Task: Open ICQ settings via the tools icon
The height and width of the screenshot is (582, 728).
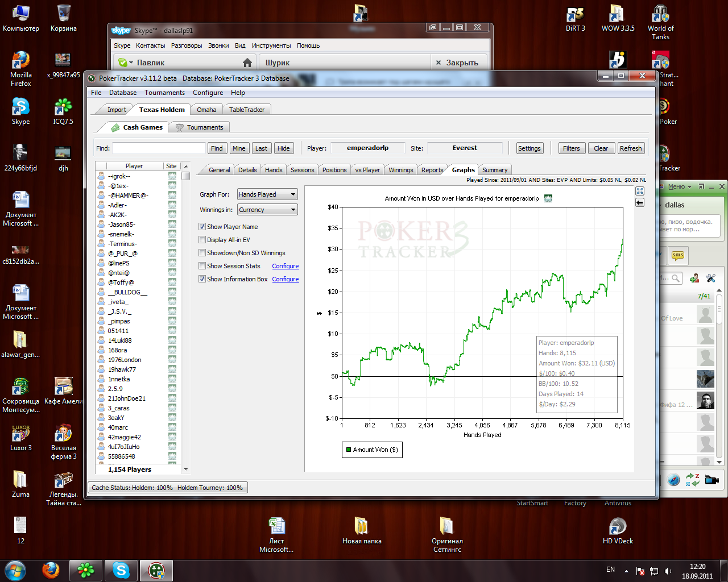Action: (711, 278)
